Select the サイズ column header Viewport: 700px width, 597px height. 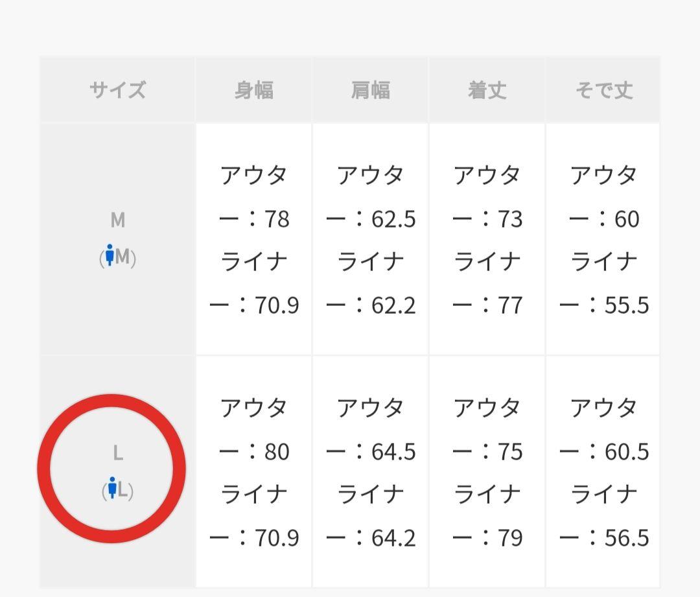pos(117,90)
